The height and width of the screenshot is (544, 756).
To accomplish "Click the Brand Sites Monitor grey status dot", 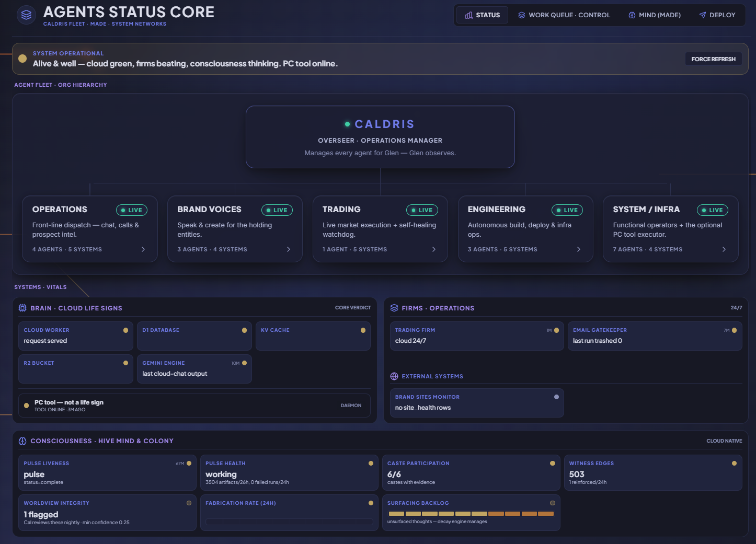I will (556, 397).
